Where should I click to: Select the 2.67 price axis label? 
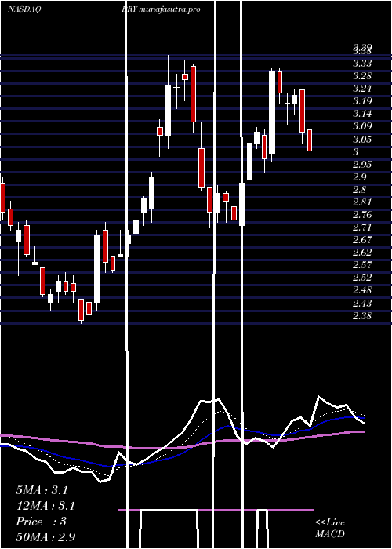click(x=362, y=240)
